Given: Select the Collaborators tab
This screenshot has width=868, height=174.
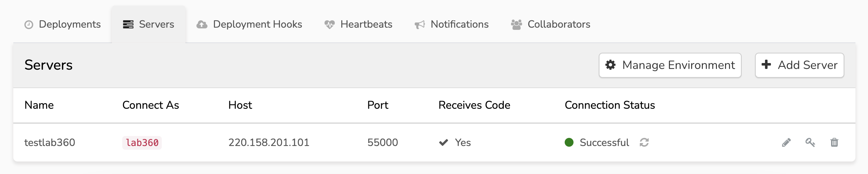Looking at the screenshot, I should pyautogui.click(x=550, y=24).
